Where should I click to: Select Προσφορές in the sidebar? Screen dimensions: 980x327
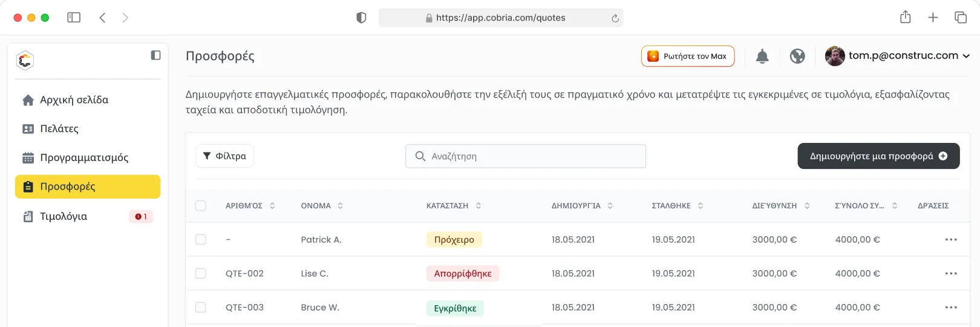(x=88, y=187)
